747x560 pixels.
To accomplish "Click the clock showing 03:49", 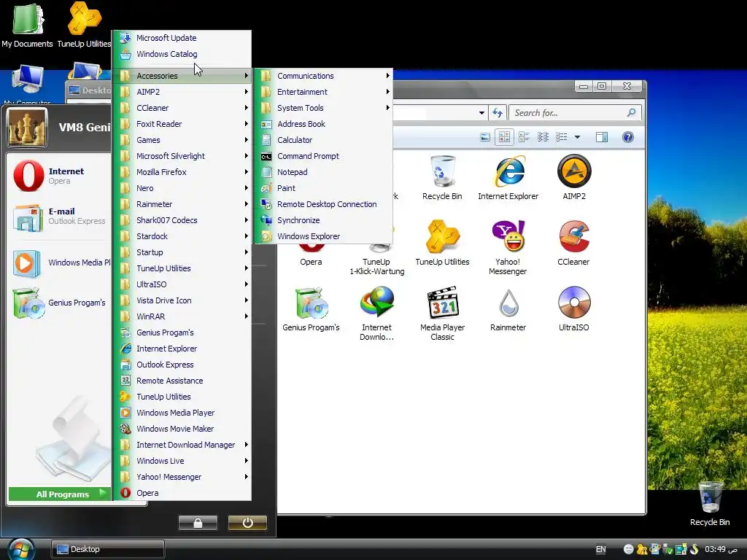I will tap(721, 549).
